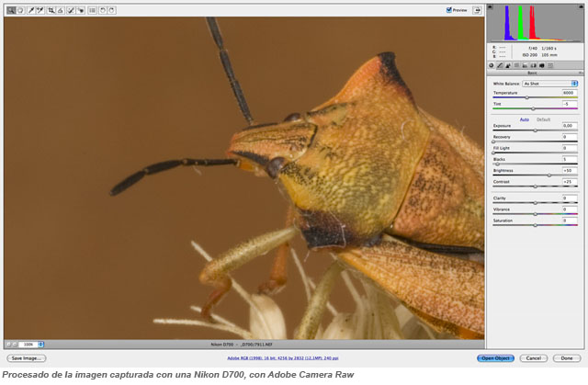Select the Straighten tool
Screen dimensions: 588x385
pos(60,10)
